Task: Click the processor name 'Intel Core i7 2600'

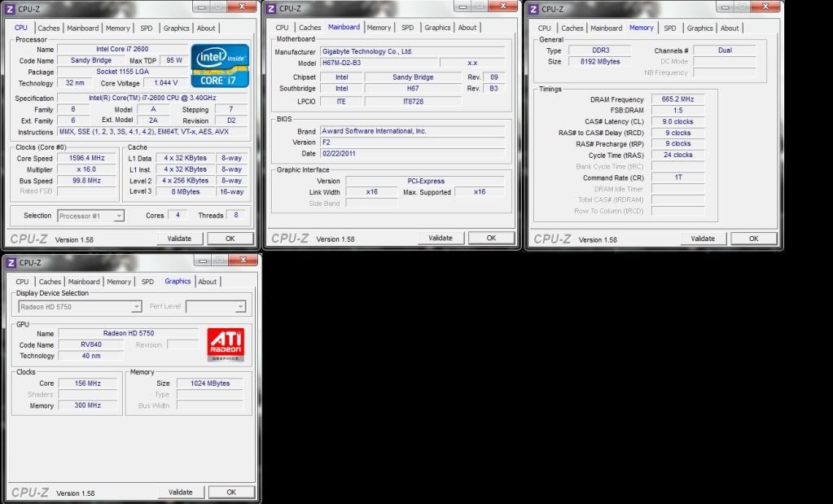Action: 122,49
